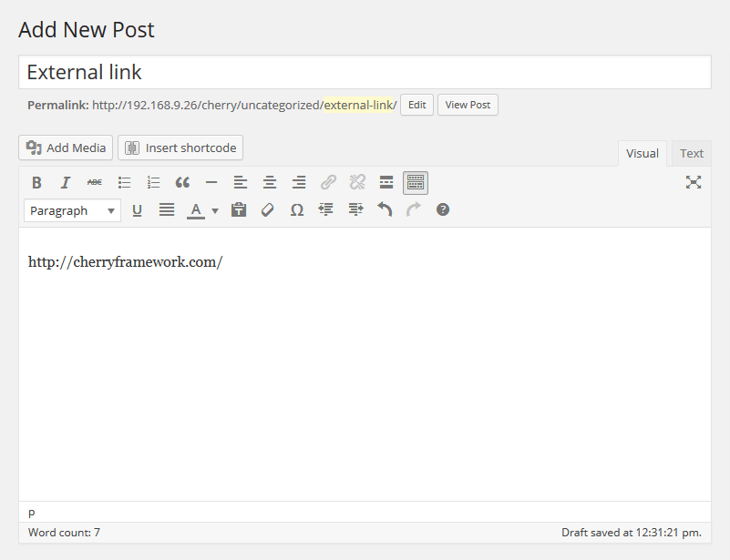
Task: Insert a Read More tag
Action: click(386, 182)
